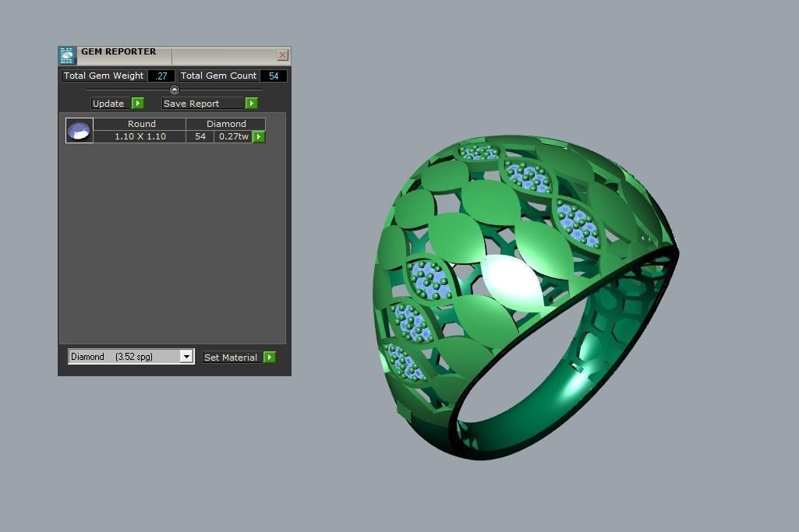Click the '1.10 X 1.10' size cell
Image resolution: width=799 pixels, height=532 pixels.
click(x=140, y=136)
